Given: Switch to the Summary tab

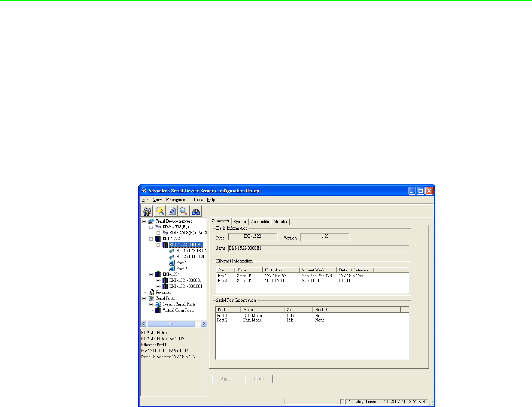Looking at the screenshot, I should click(x=220, y=221).
